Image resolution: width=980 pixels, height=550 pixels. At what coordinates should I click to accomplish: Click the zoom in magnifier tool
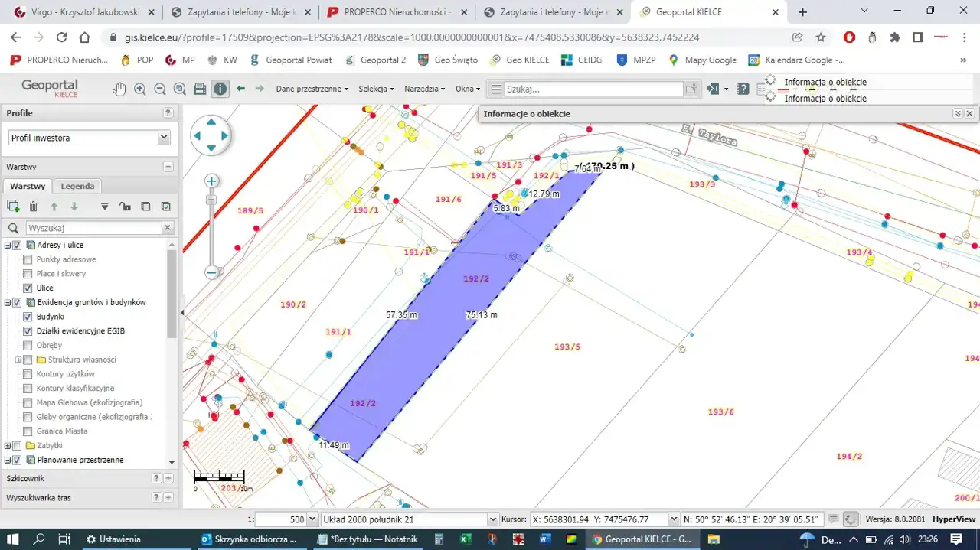[x=140, y=89]
